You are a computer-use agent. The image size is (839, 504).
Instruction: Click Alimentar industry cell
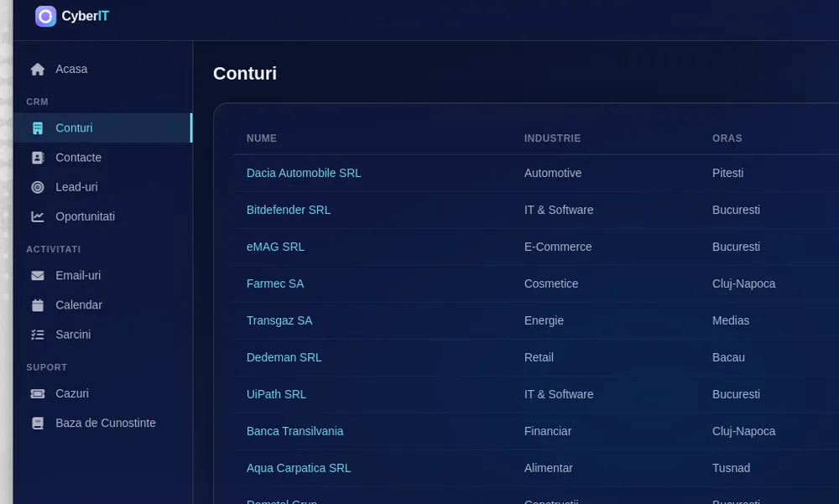coord(548,468)
